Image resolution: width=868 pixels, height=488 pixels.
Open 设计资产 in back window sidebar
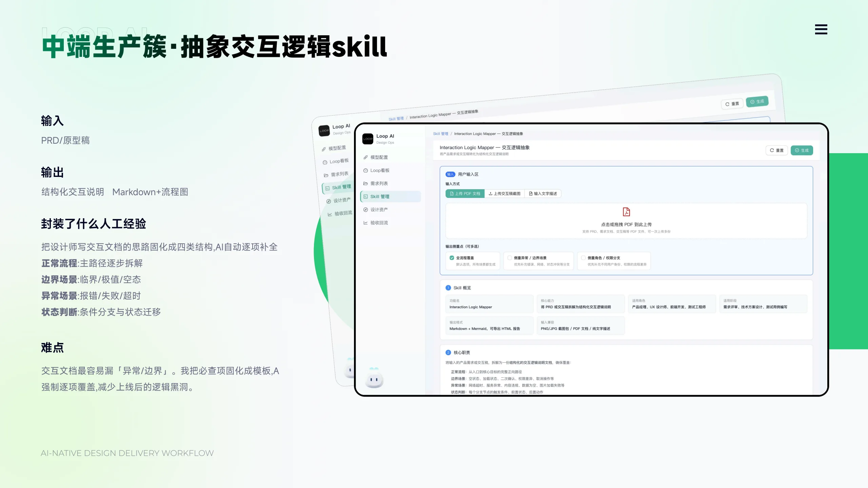click(x=338, y=200)
